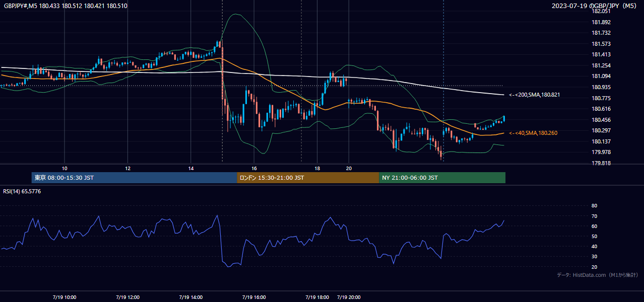Screen dimensions: 644x302
Task: Click hour label 20 under the price chart
Action: point(349,168)
